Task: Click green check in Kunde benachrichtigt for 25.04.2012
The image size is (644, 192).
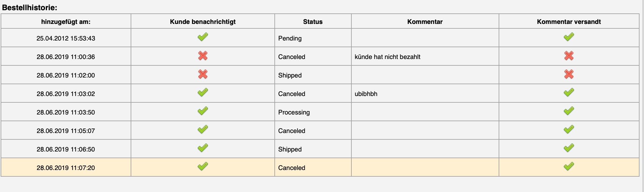Action: (x=203, y=37)
